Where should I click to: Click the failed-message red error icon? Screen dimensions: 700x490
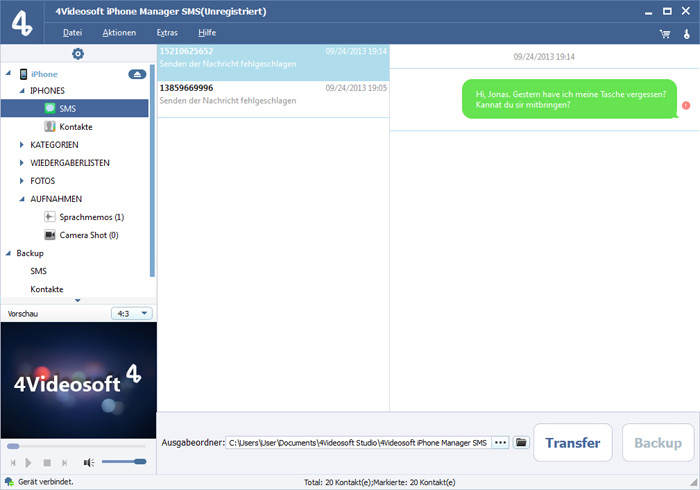coord(686,105)
